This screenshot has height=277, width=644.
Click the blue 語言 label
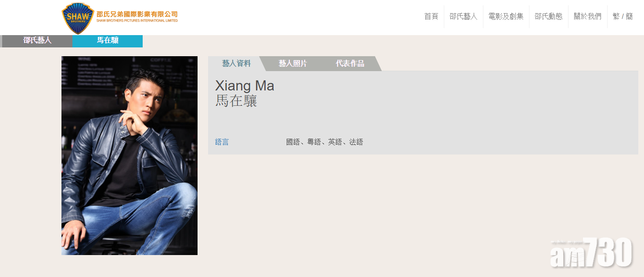[222, 142]
